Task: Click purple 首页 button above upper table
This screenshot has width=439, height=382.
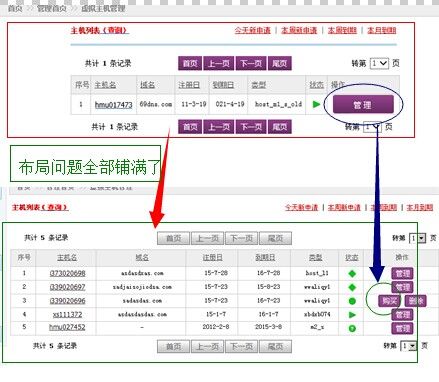Action: pyautogui.click(x=190, y=63)
